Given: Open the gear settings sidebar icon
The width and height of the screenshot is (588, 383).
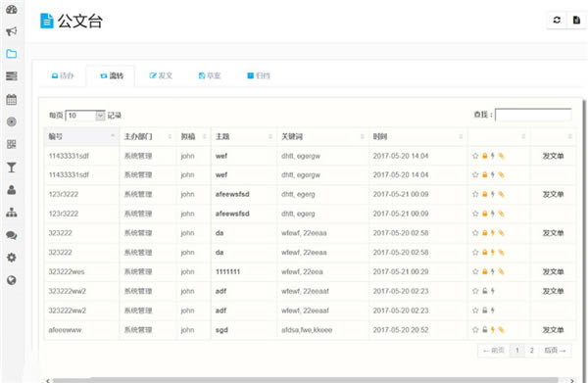Looking at the screenshot, I should (x=12, y=258).
